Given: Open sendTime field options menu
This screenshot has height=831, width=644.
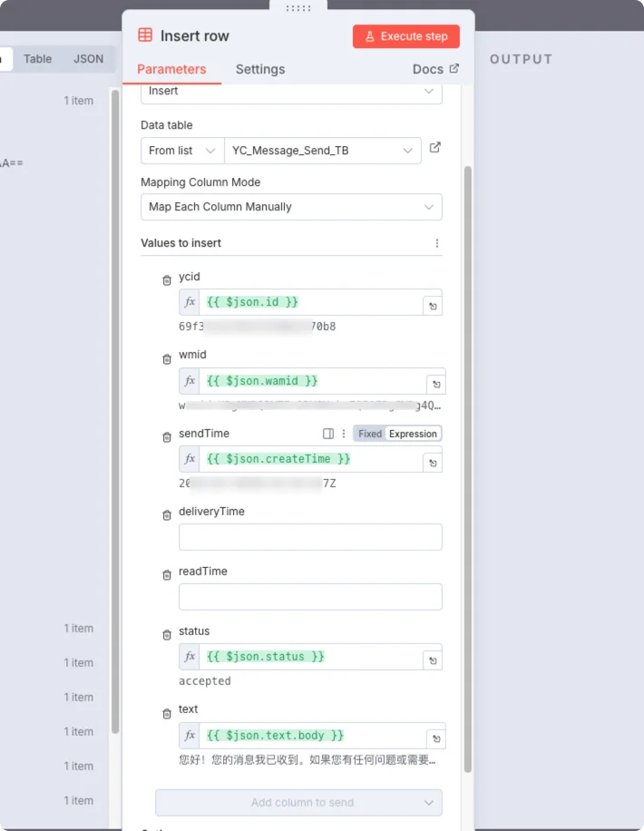Looking at the screenshot, I should (x=344, y=434).
